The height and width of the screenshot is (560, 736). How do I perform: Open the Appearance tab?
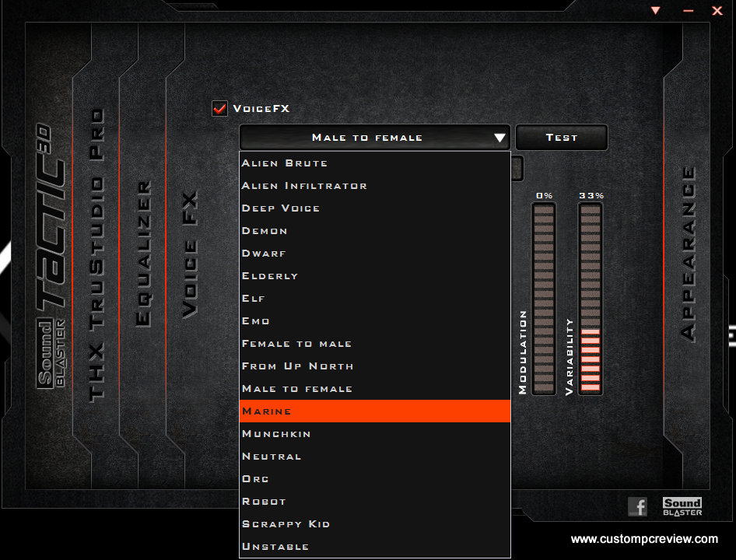point(688,254)
